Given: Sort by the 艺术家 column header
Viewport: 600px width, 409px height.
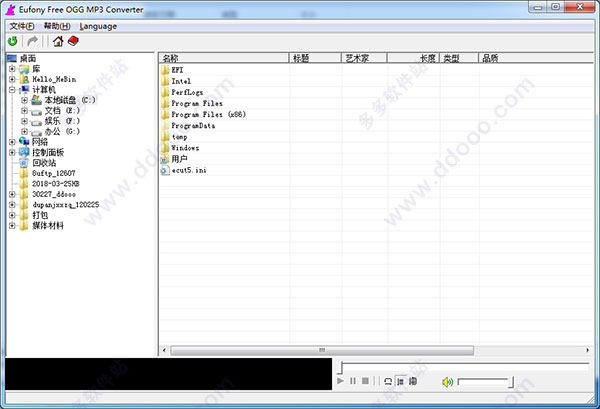Looking at the screenshot, I should tap(364, 58).
